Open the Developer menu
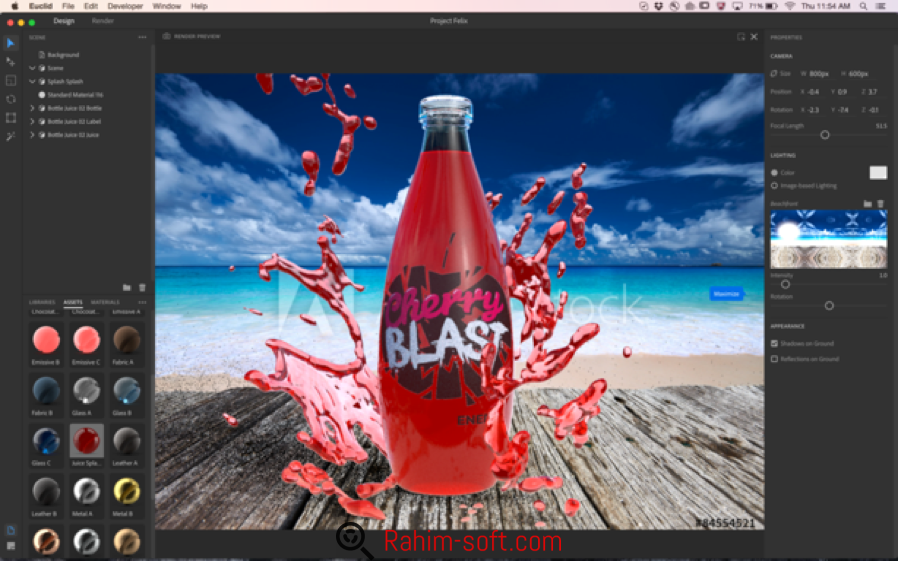Image resolution: width=898 pixels, height=561 pixels. (x=125, y=6)
